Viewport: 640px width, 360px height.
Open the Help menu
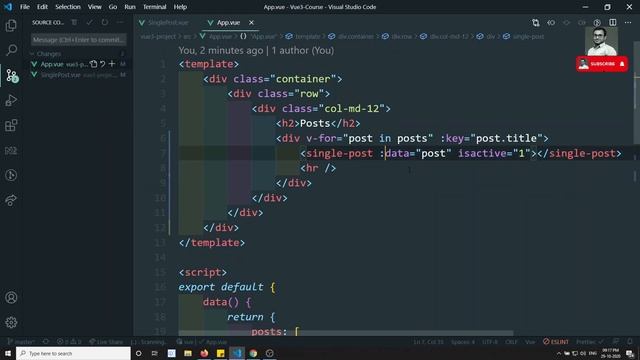(180, 7)
